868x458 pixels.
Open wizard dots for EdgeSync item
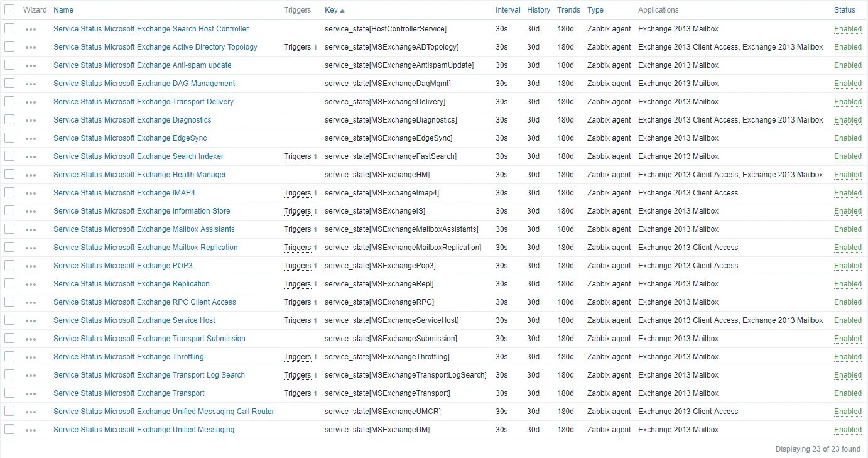pos(31,139)
